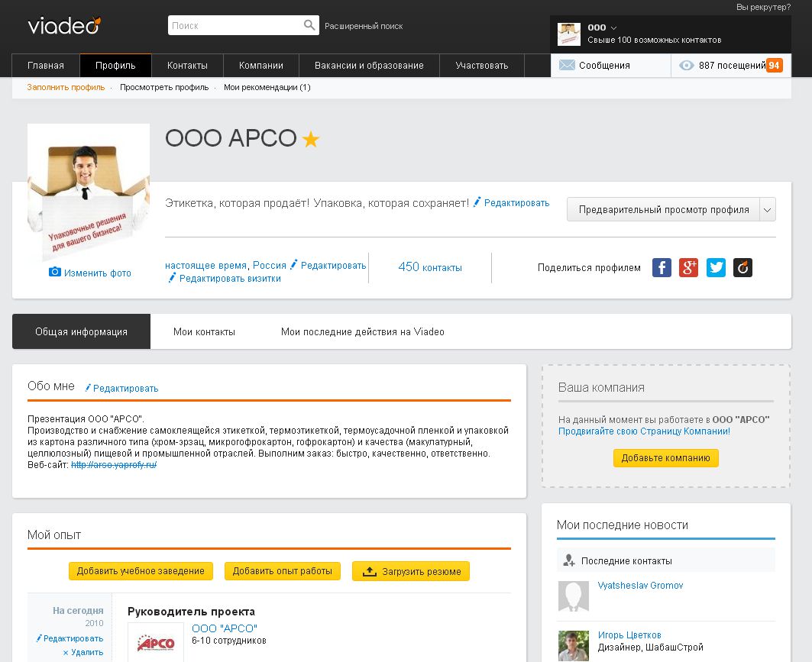Screen dimensions: 812x662
Task: Share profile on Google Plus
Action: (689, 267)
